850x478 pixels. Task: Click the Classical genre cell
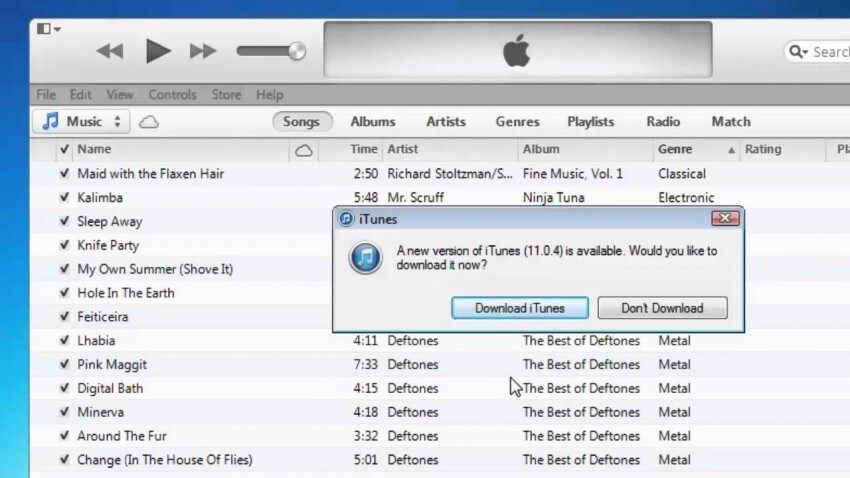682,173
